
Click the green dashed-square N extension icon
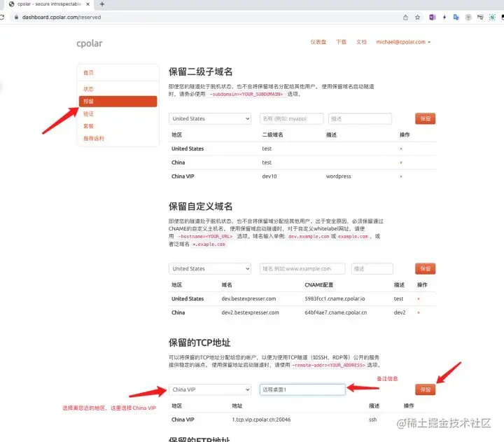click(x=492, y=18)
